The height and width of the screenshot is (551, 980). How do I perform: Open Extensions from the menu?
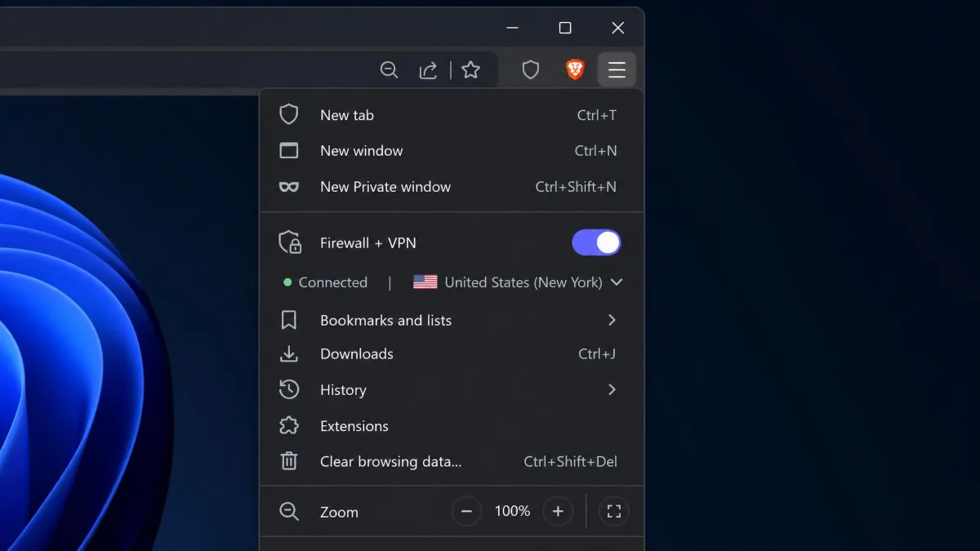click(x=452, y=425)
